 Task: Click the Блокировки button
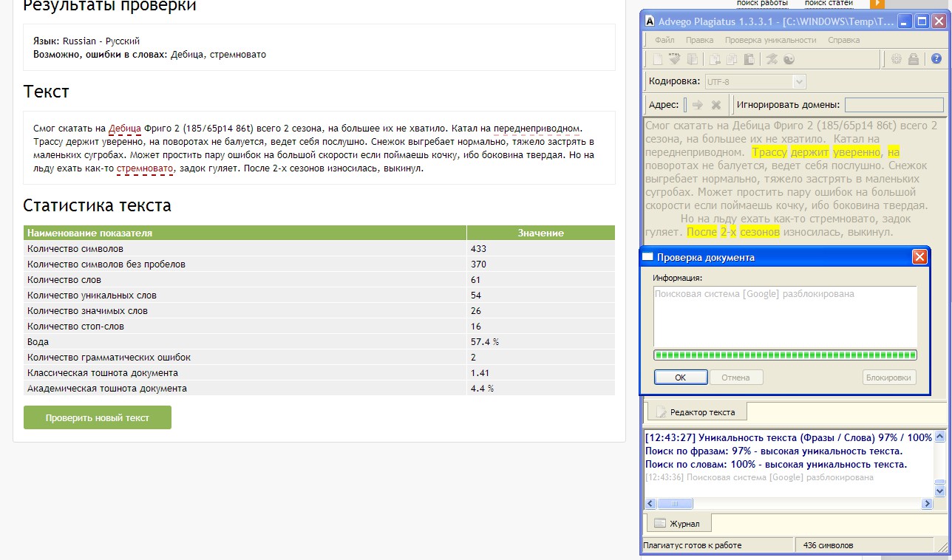(889, 378)
